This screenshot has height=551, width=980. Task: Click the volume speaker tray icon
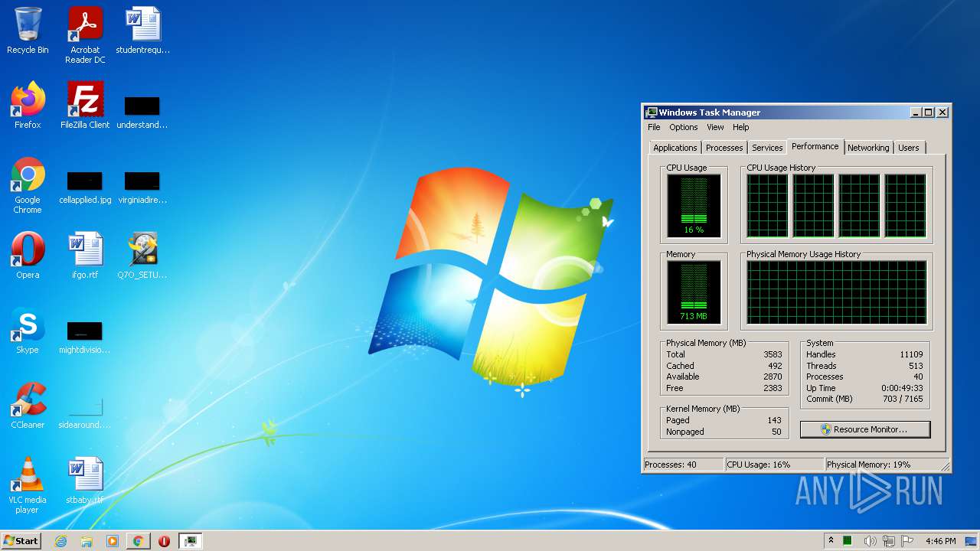[x=870, y=541]
